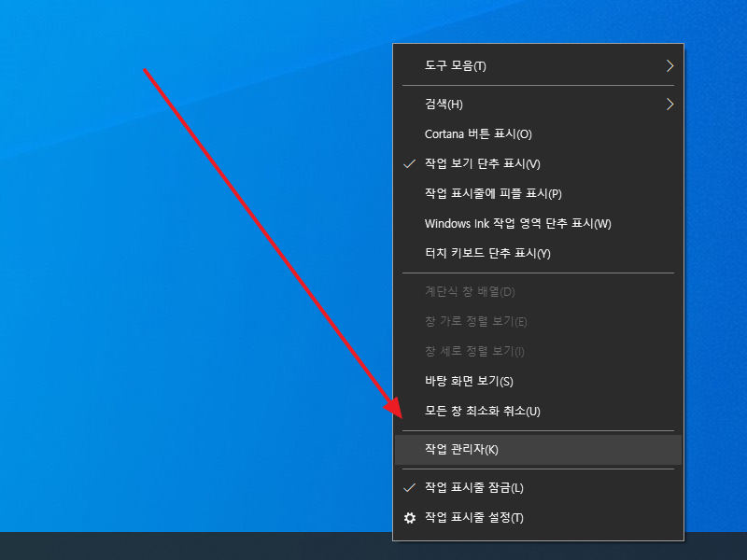Select 바탕 화면 보기(S)
The image size is (747, 560).
(539, 381)
